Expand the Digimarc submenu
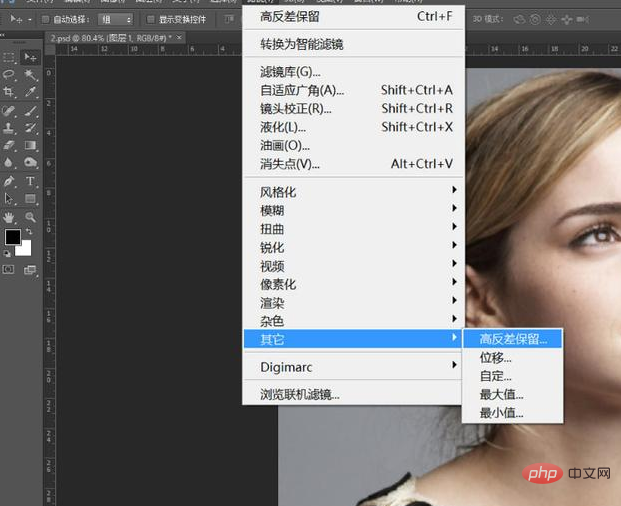The width and height of the screenshot is (621, 506). click(x=352, y=367)
